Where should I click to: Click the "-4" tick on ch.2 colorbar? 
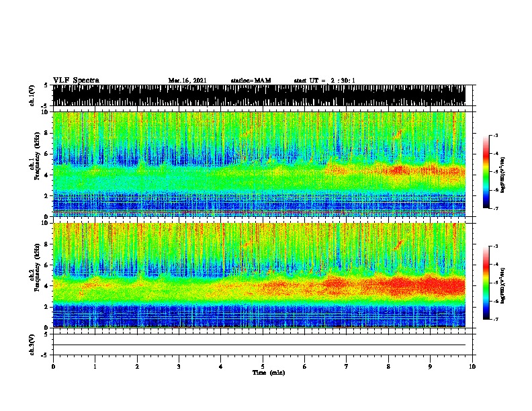(x=495, y=264)
